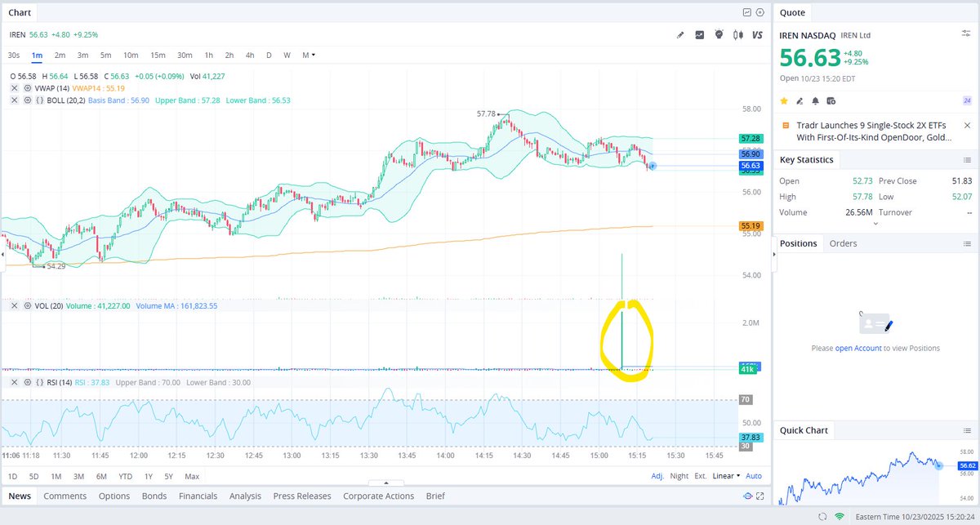Open the Corporate Actions tab
The width and height of the screenshot is (980, 525).
[x=378, y=496]
